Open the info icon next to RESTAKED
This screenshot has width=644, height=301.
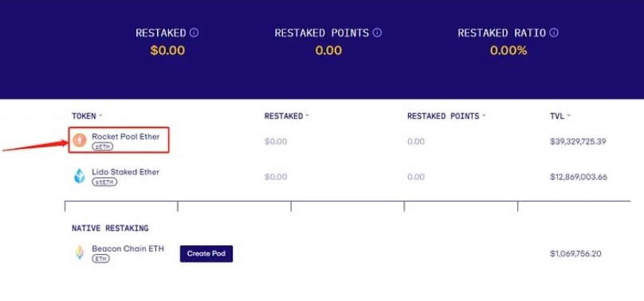coord(194,33)
